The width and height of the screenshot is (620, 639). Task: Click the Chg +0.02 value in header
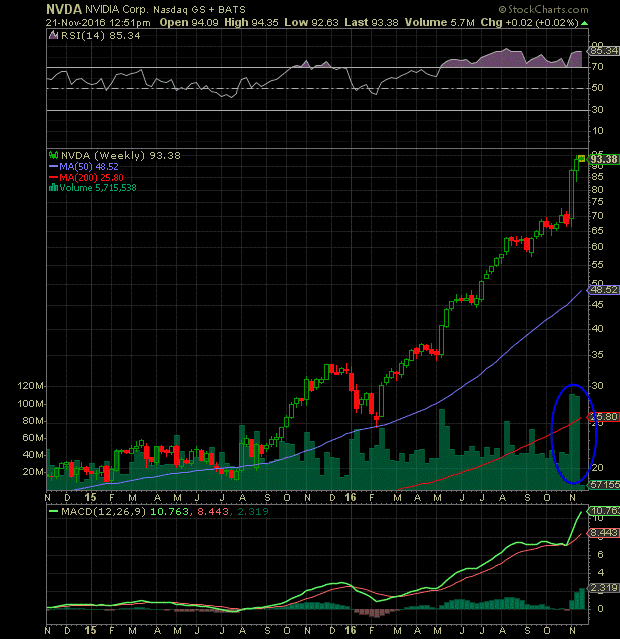548,24
